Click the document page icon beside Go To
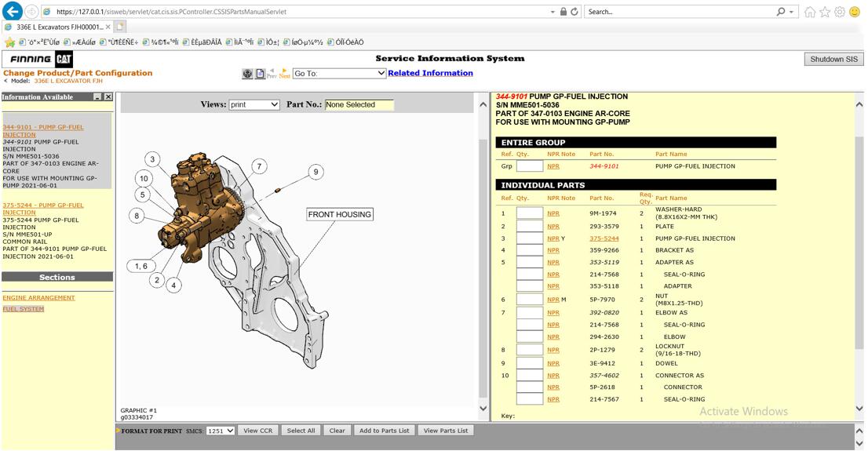The width and height of the screenshot is (868, 451). click(x=260, y=74)
